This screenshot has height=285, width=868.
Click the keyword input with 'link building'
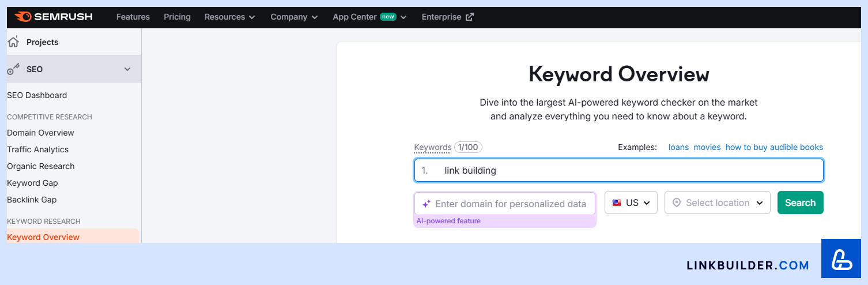tap(618, 170)
